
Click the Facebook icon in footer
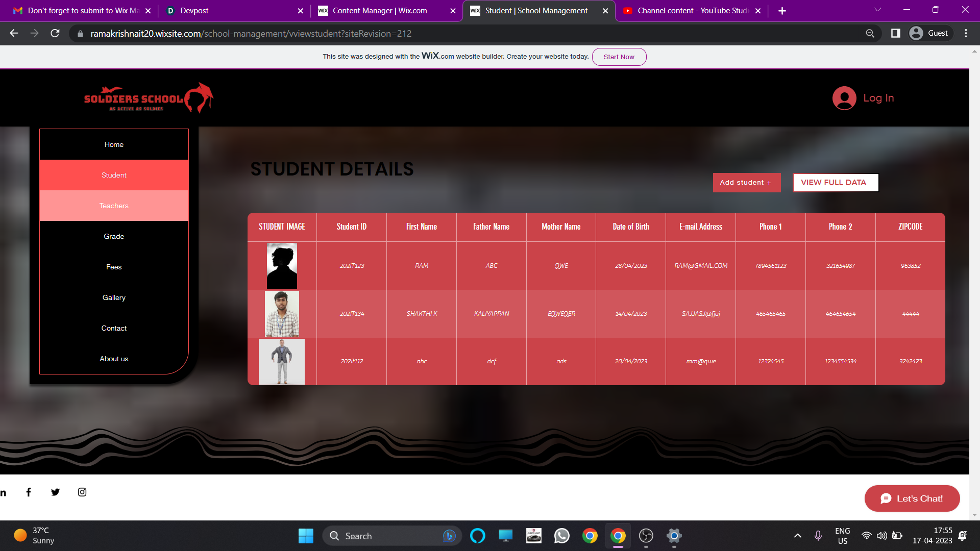click(29, 492)
